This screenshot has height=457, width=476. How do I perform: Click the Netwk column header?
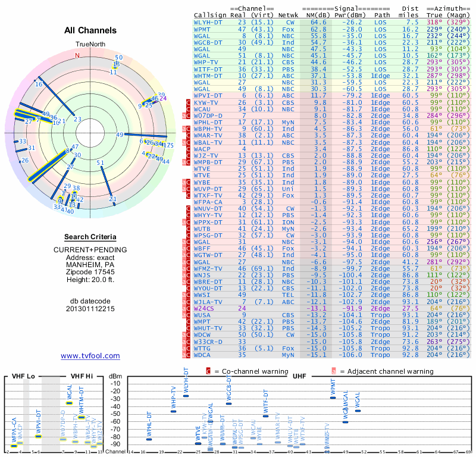point(288,15)
